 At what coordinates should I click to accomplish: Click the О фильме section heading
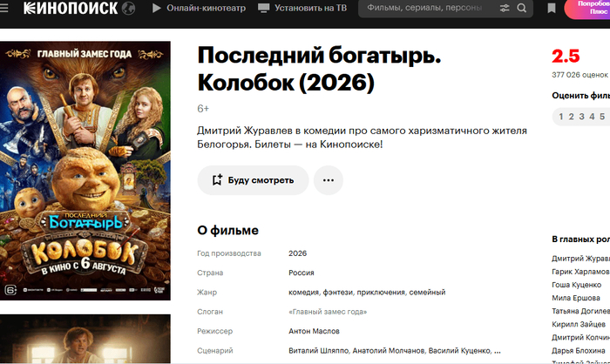coord(228,230)
